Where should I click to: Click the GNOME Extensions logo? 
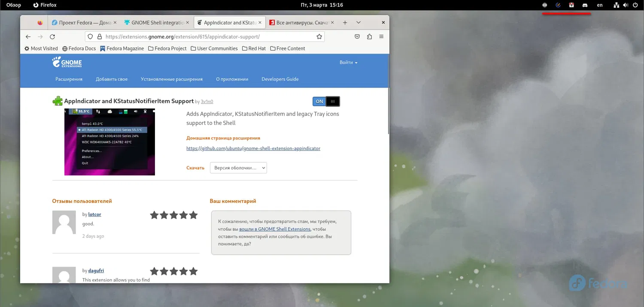(67, 63)
